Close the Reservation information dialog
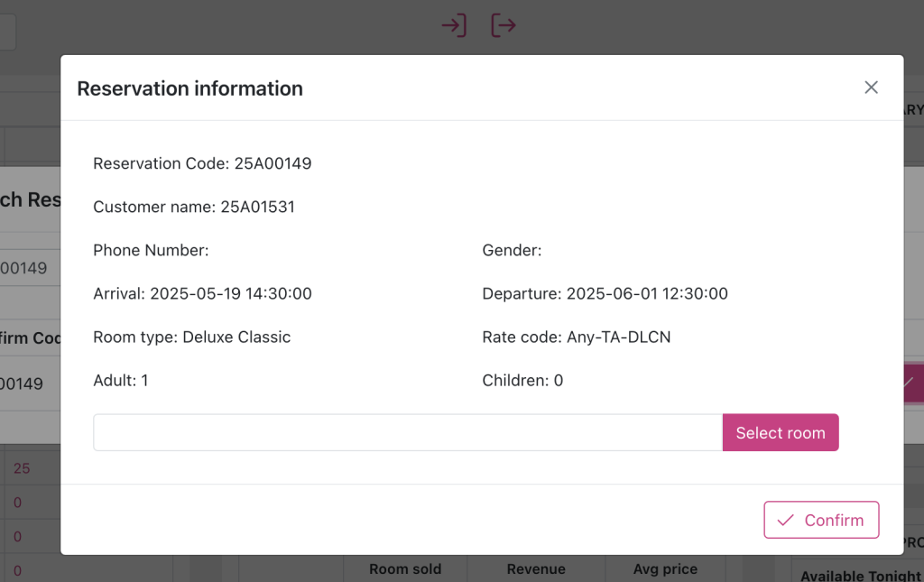 (x=871, y=88)
